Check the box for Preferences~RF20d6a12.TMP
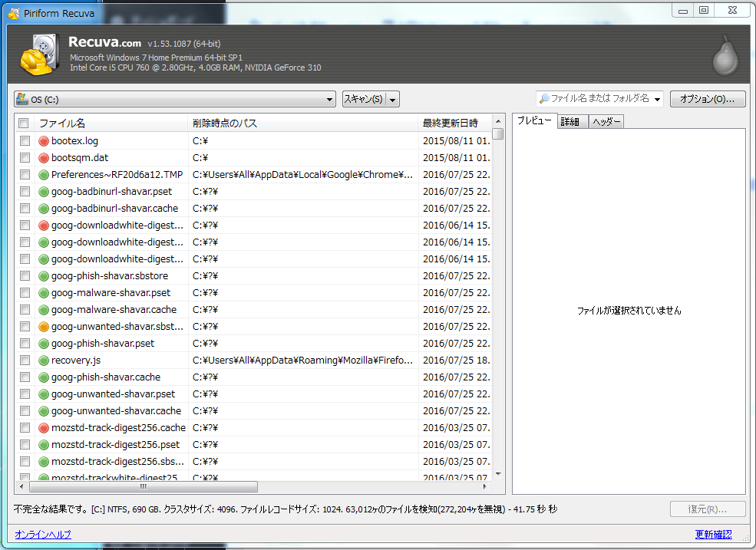 [x=25, y=174]
